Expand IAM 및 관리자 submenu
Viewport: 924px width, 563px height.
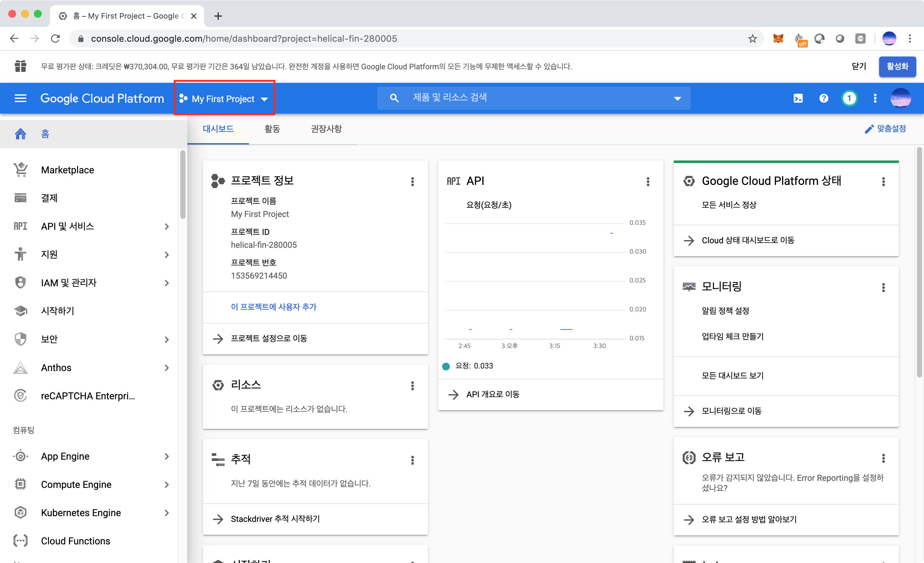click(167, 283)
